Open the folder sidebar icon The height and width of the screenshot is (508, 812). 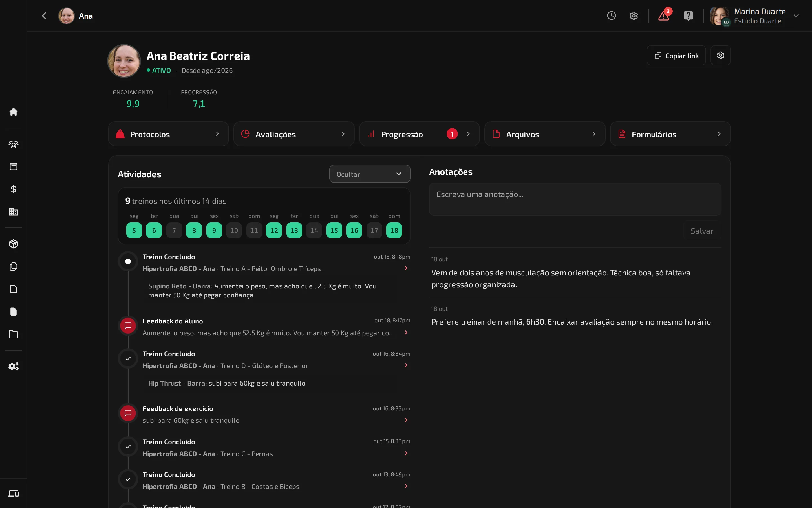(x=14, y=334)
